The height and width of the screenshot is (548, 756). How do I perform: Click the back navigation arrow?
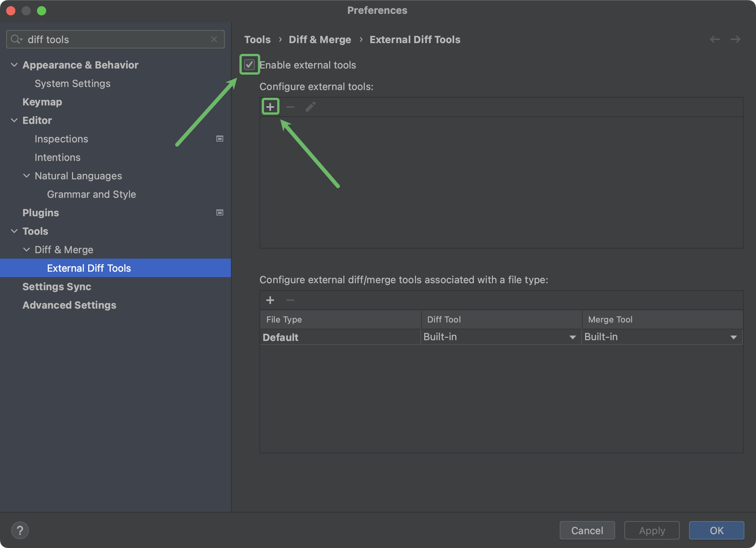tap(715, 39)
